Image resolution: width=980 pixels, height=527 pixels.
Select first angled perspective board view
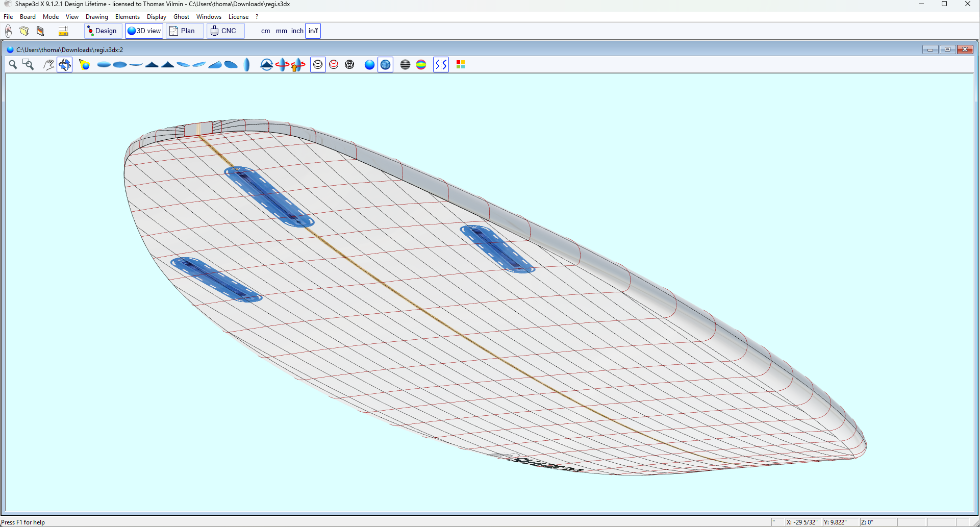coord(183,64)
